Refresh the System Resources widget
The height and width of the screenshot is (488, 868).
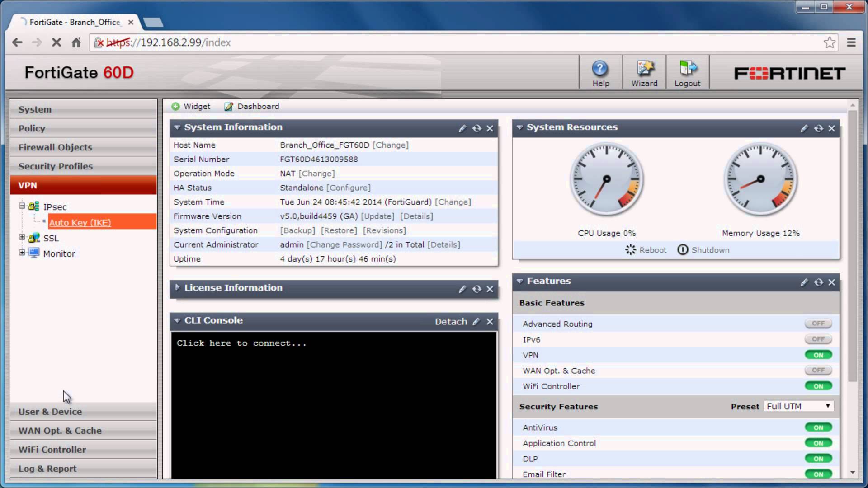coord(818,129)
